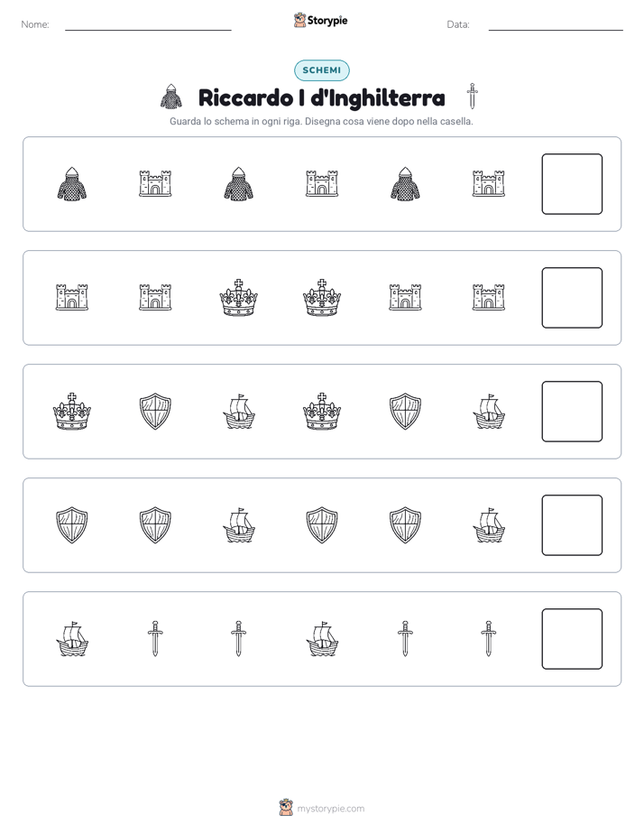Click the middle ship in row four
This screenshot has width=644, height=834.
tap(239, 525)
